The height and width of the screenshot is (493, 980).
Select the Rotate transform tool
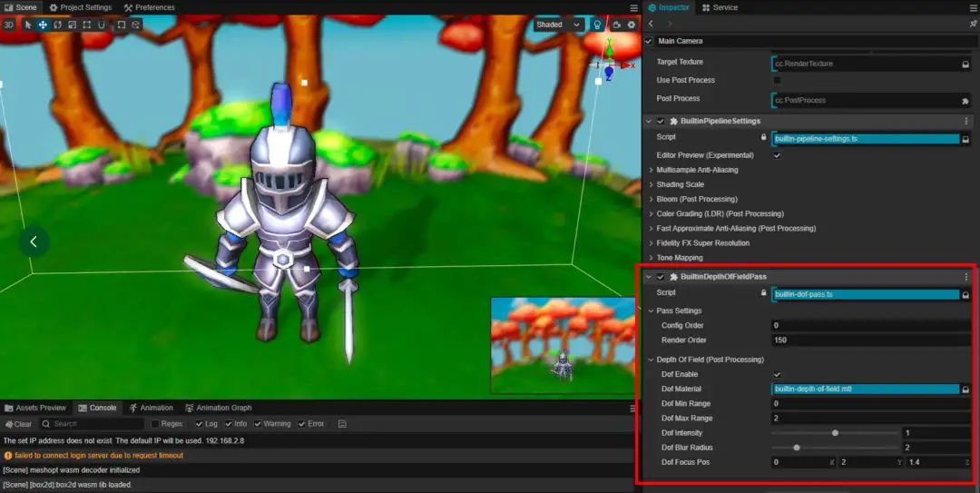coord(57,25)
